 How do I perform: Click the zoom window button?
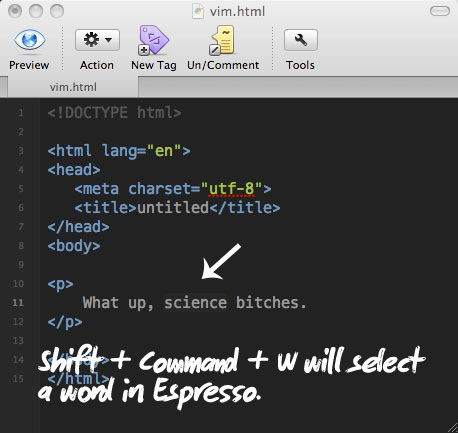coord(57,11)
